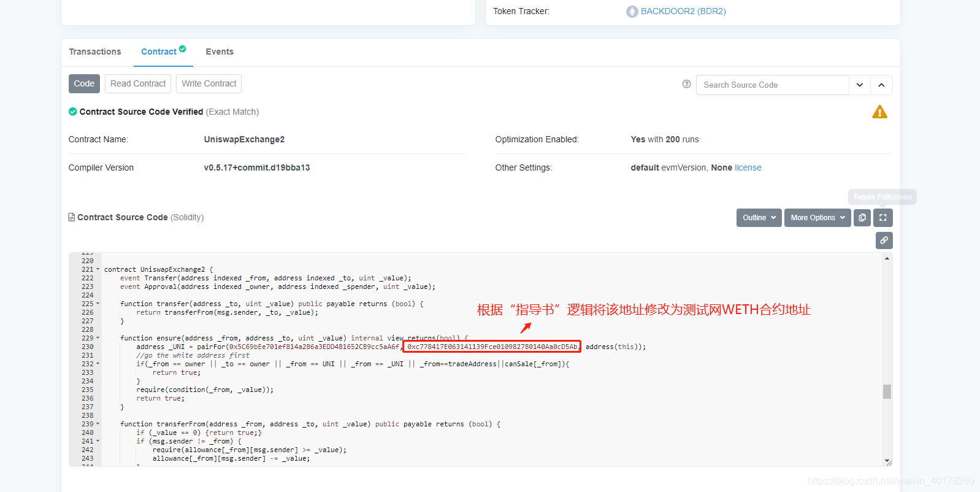The image size is (980, 492).
Task: Click contract name UniswapExchange2
Action: (244, 139)
